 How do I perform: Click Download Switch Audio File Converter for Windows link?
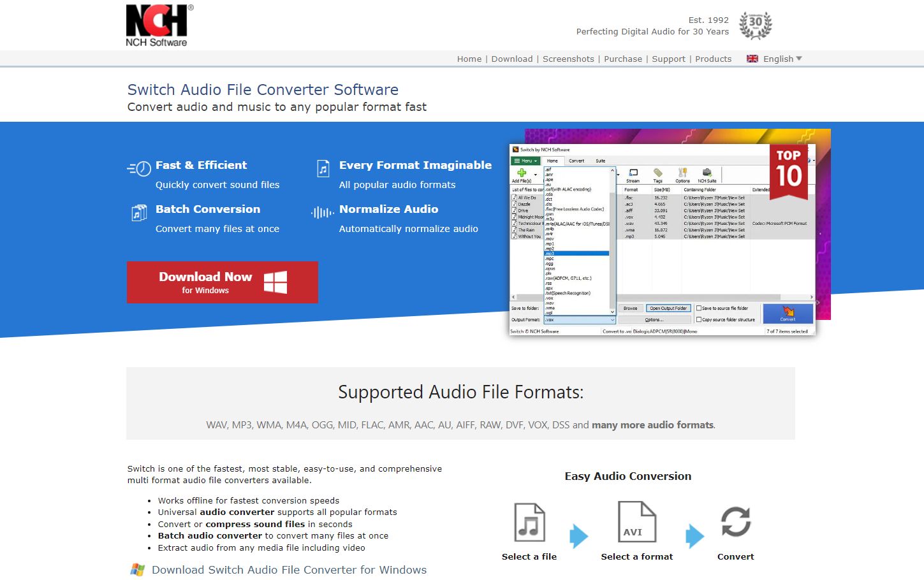(289, 570)
